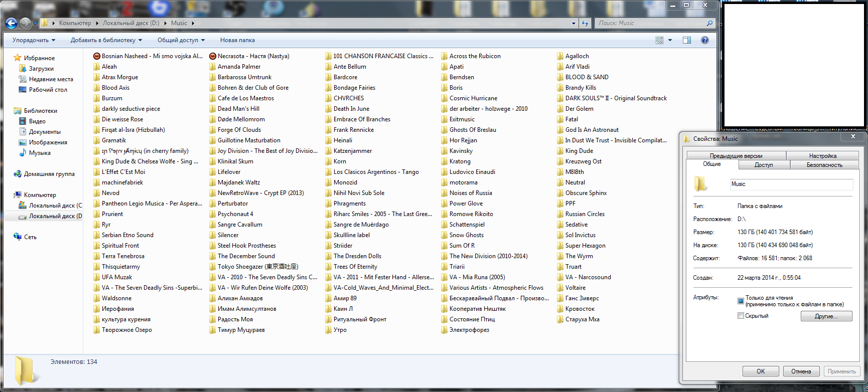Click the Back navigation arrow in Explorer
This screenshot has height=392, width=868.
pos(12,23)
